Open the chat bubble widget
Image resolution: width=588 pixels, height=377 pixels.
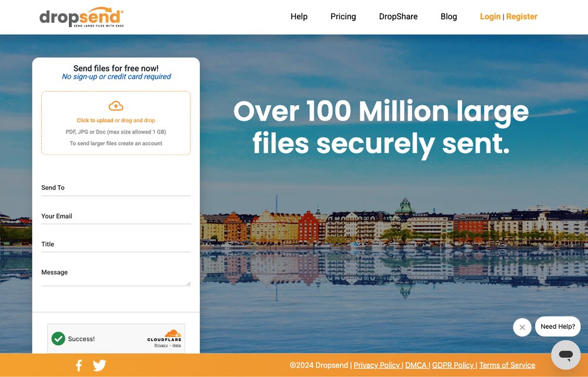point(566,355)
